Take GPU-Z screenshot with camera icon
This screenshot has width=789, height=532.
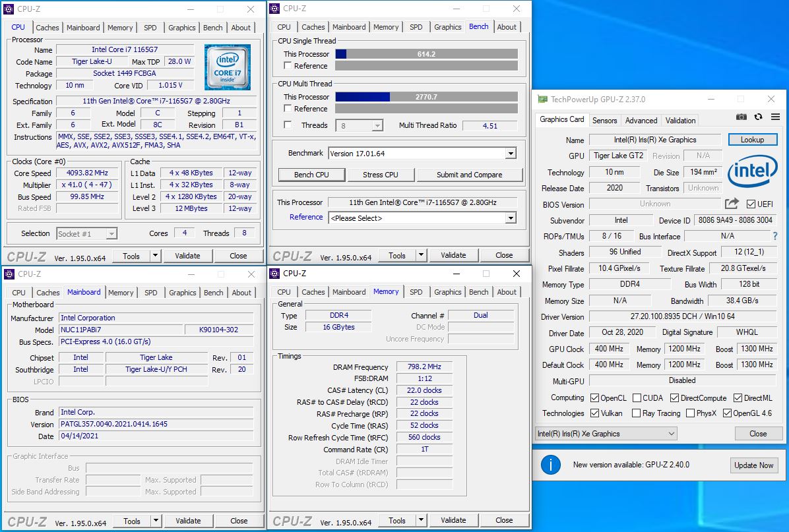(x=742, y=117)
